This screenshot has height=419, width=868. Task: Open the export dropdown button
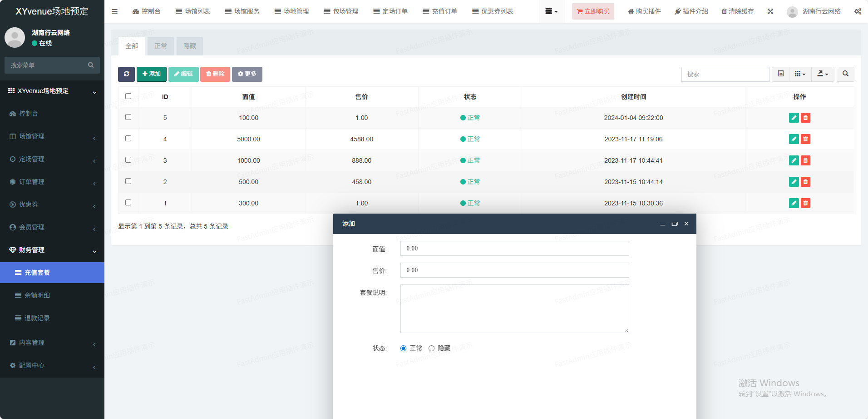[823, 74]
